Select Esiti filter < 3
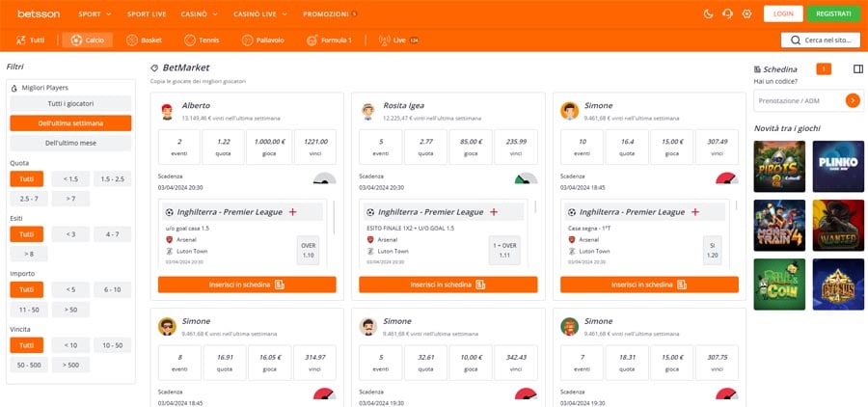This screenshot has width=868, height=407. pyautogui.click(x=70, y=234)
